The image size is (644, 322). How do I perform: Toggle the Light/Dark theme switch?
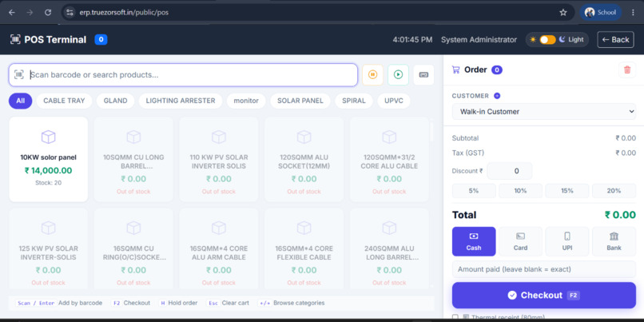pyautogui.click(x=547, y=40)
